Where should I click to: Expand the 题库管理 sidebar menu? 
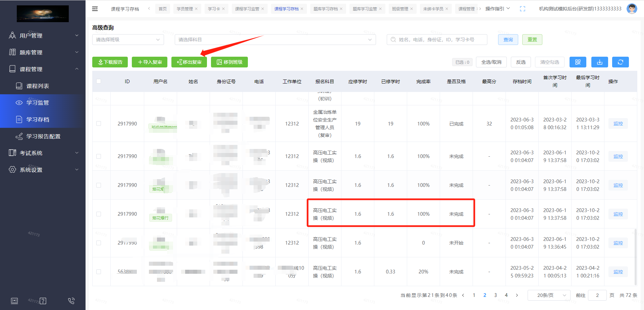click(x=43, y=52)
